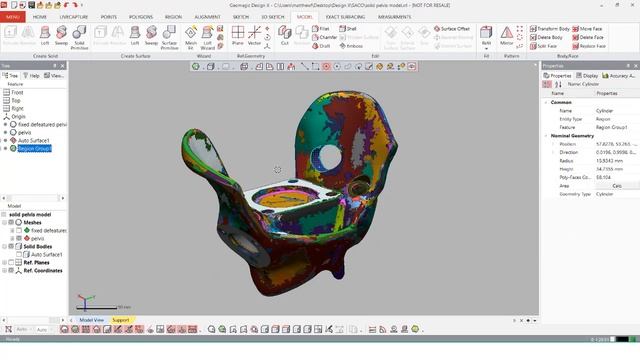Open the Refit dropdown arrow

tap(486, 49)
